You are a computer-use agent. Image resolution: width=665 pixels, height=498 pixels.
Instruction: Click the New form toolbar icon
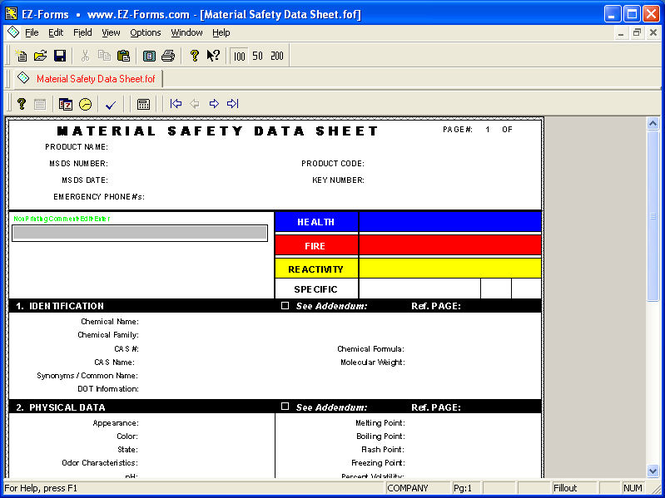pos(21,56)
